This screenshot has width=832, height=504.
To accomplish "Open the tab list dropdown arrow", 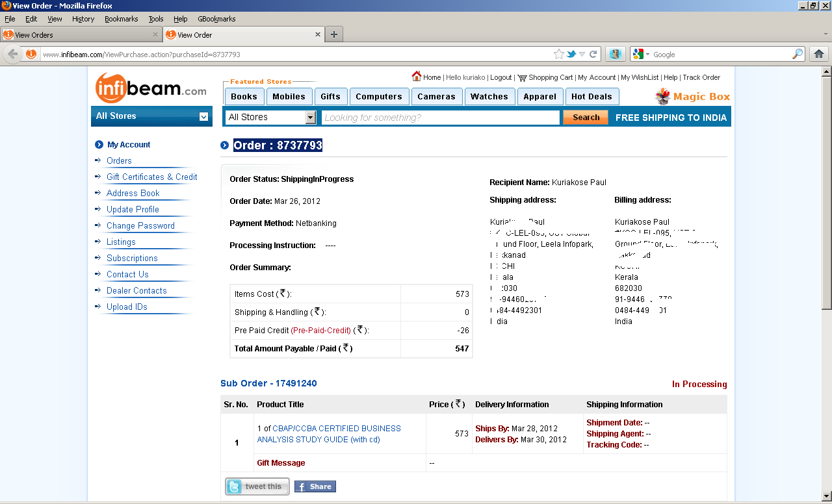I will click(825, 34).
